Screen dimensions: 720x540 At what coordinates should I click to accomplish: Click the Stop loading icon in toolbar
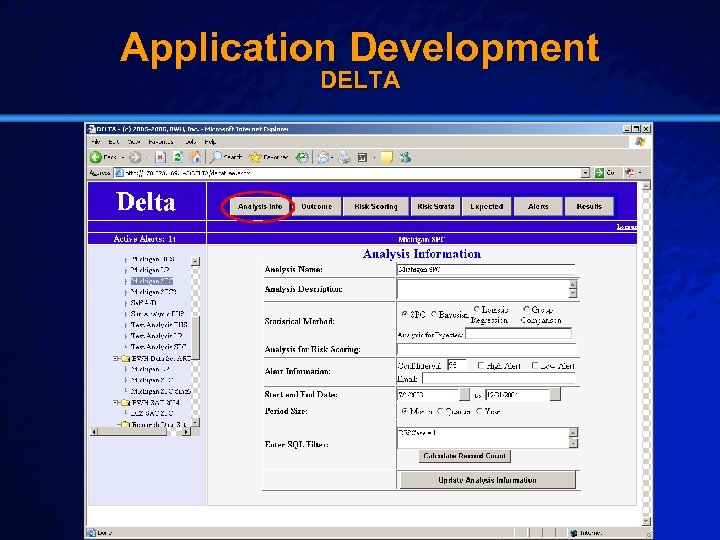tap(160, 158)
